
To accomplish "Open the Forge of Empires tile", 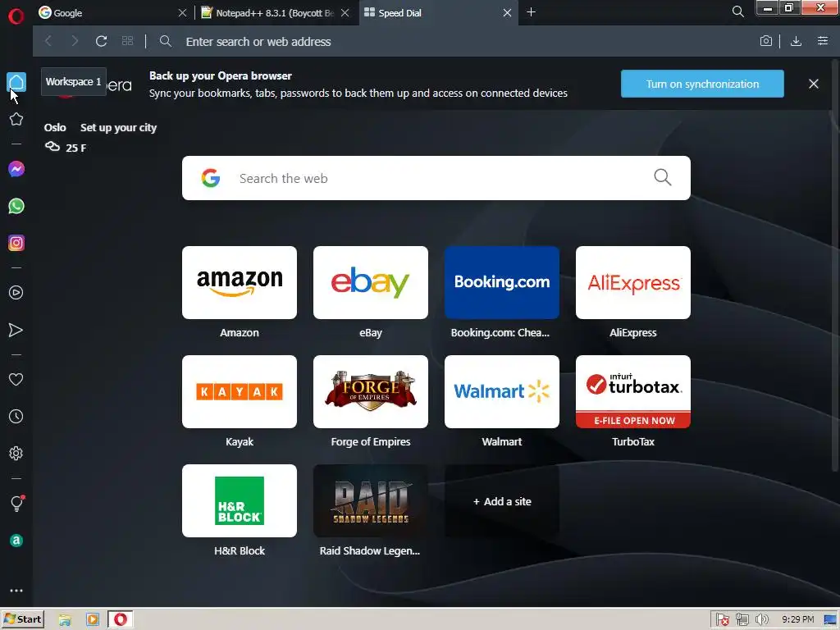I will point(371,391).
